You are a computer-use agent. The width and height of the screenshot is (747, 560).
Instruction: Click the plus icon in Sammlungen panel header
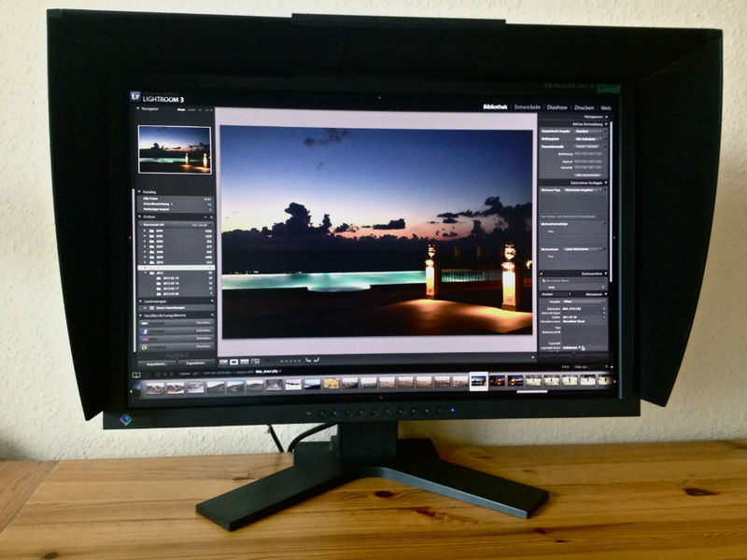tap(212, 301)
